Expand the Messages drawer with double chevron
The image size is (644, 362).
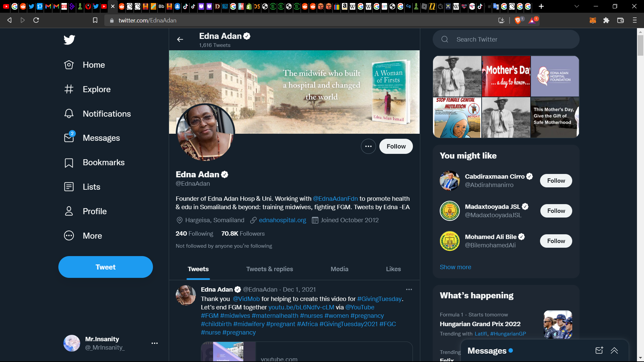click(x=614, y=351)
